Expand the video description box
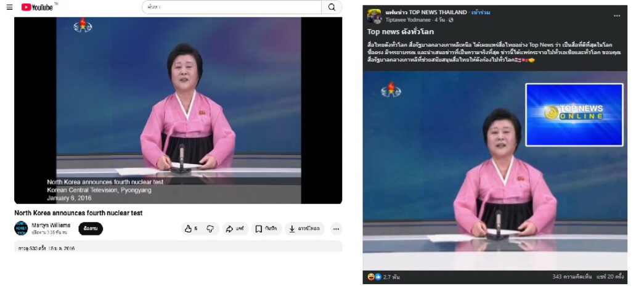Image resolution: width=644 pixels, height=299 pixels. [177, 247]
